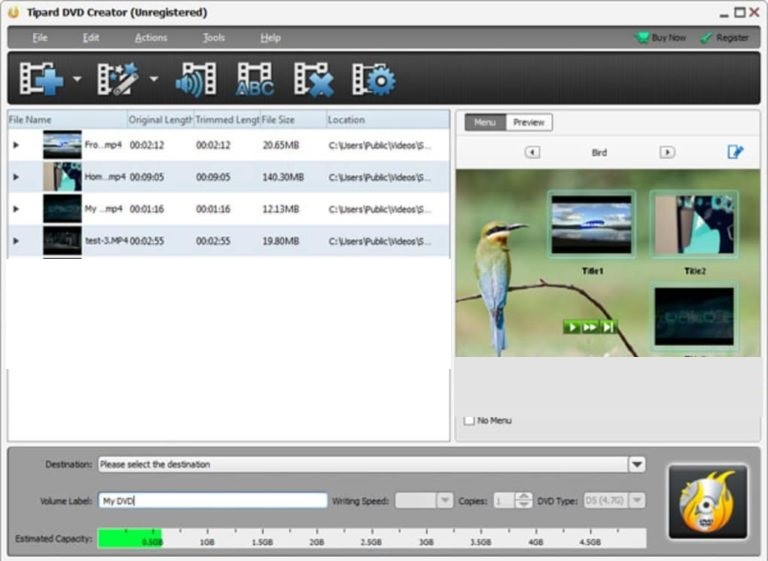
Task: Click the play button in menu preview
Action: 571,326
